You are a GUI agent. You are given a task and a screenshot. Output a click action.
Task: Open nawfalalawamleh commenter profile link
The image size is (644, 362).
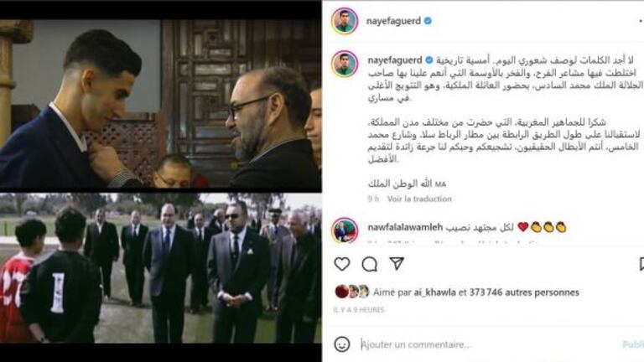[x=405, y=227]
